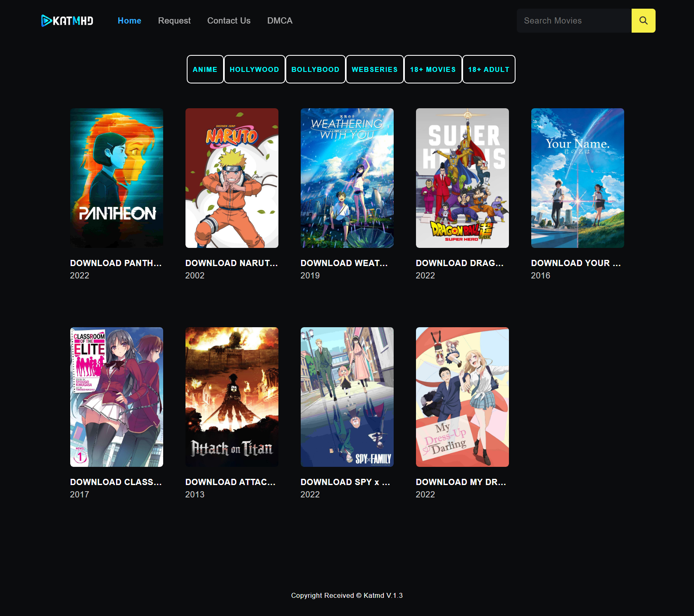Click the DOWNLOAD SPY x ... title link

[x=345, y=482]
